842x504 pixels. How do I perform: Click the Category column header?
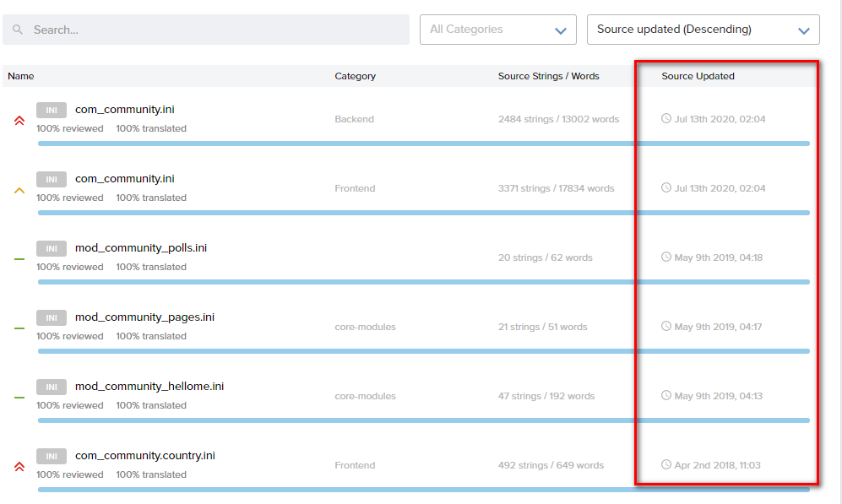[355, 76]
